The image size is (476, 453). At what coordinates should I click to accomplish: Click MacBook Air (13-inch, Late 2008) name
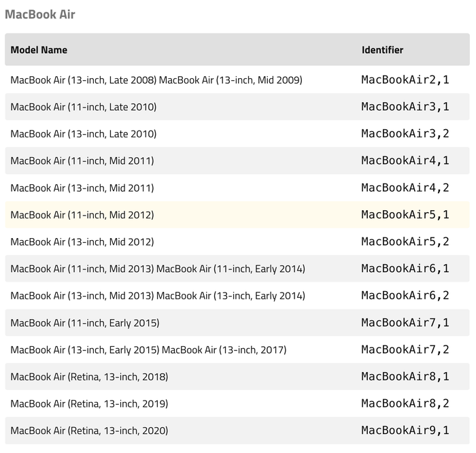point(84,80)
